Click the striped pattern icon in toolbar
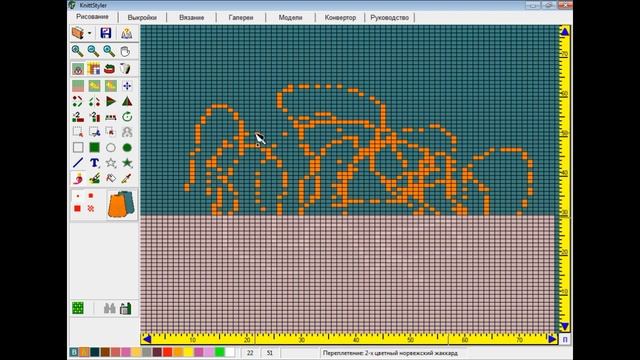640x360 pixels. pos(93,68)
